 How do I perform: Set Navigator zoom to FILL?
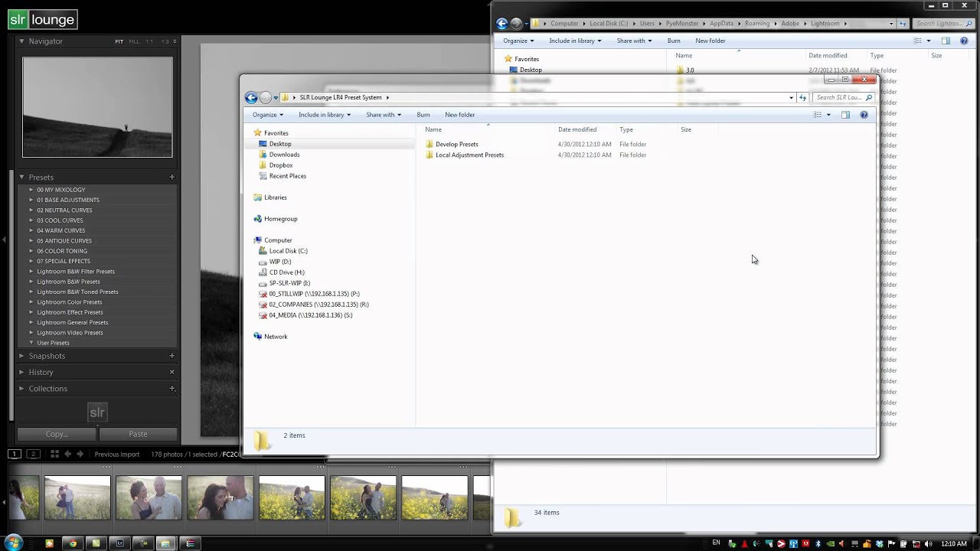(134, 41)
